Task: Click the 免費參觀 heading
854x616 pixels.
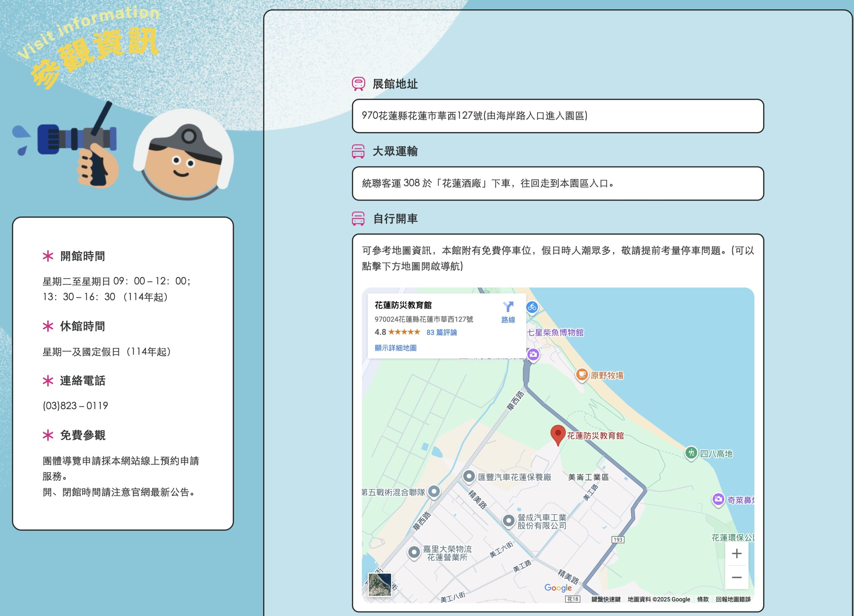Action: click(x=82, y=435)
